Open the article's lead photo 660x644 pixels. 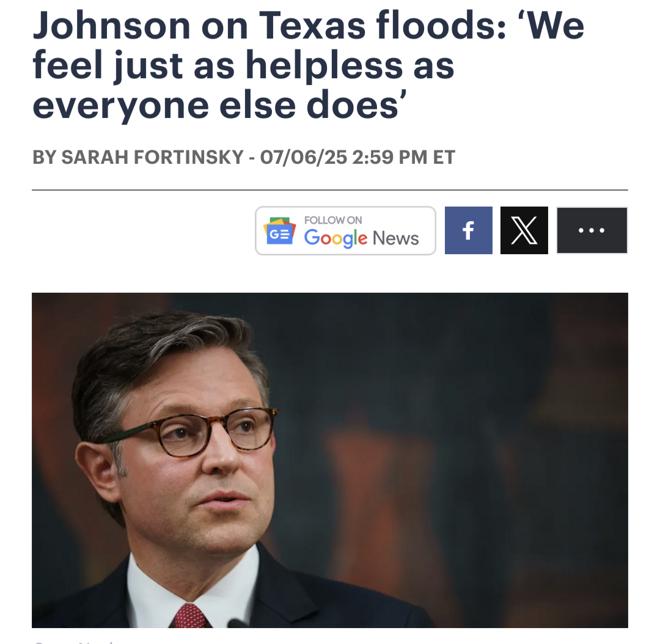click(330, 460)
